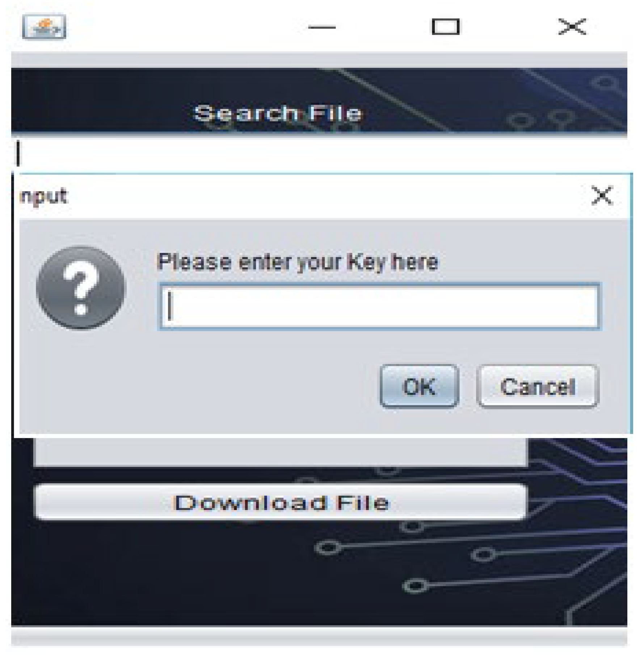
Task: Click the 'Please enter your Key here' label
Action: (x=298, y=262)
